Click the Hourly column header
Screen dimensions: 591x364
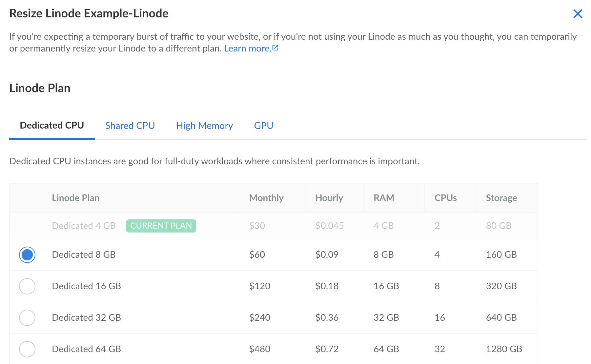(329, 198)
